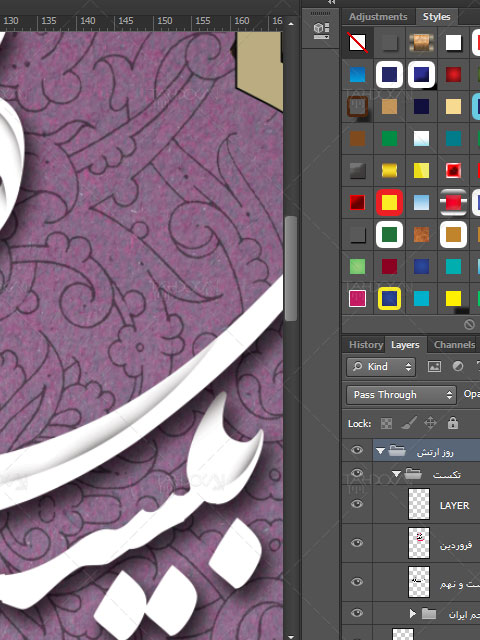Apply the brown outlined box style
Screen dimensions: 480x640
point(357,107)
